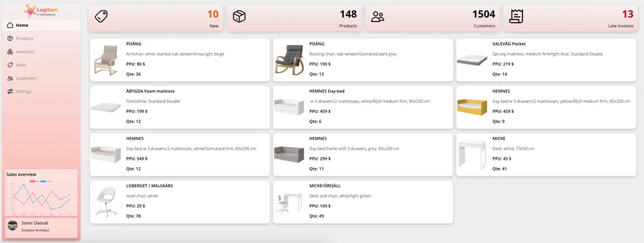
Task: Open the Sales menu item
Action: [42, 65]
